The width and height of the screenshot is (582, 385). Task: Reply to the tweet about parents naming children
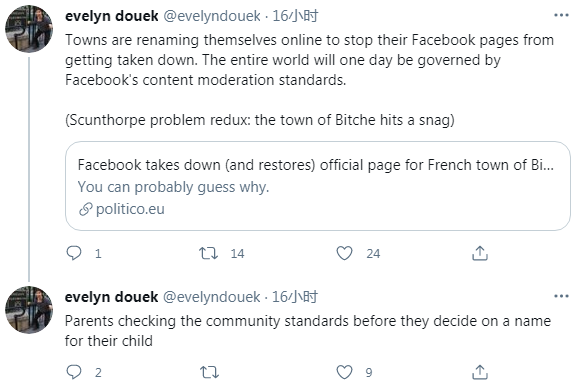coord(73,372)
